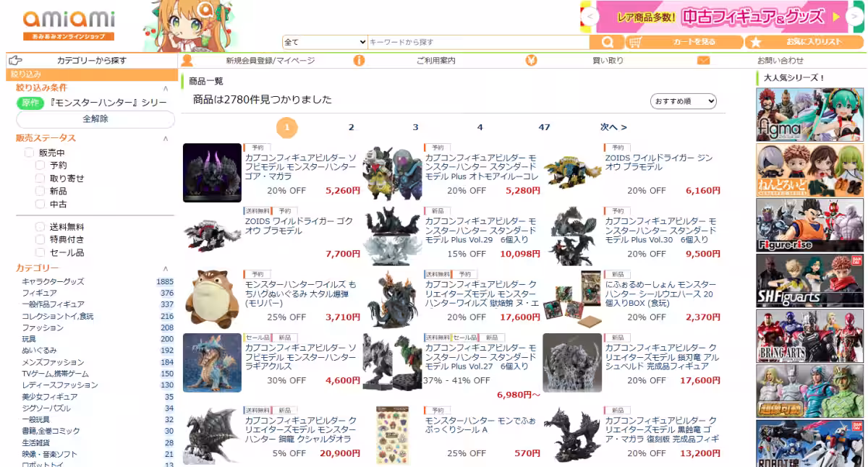The height and width of the screenshot is (467, 868).
Task: Click the orange magnifier search button
Action: (x=607, y=43)
